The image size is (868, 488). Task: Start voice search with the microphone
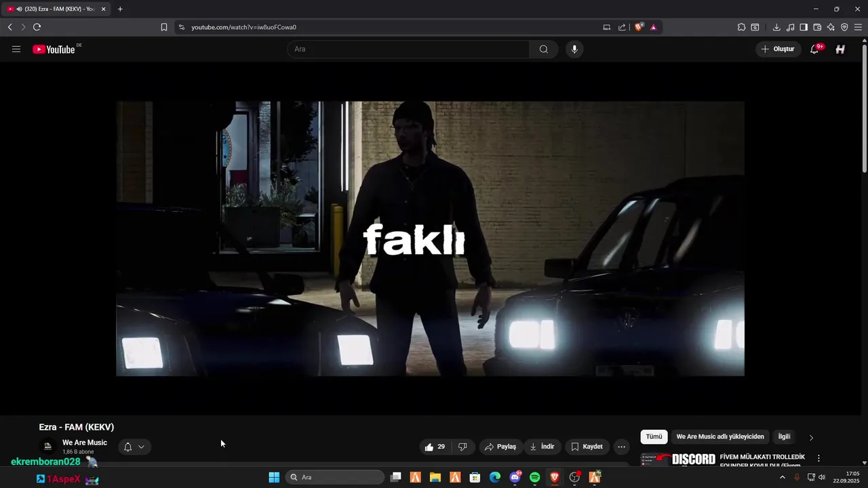(x=574, y=49)
